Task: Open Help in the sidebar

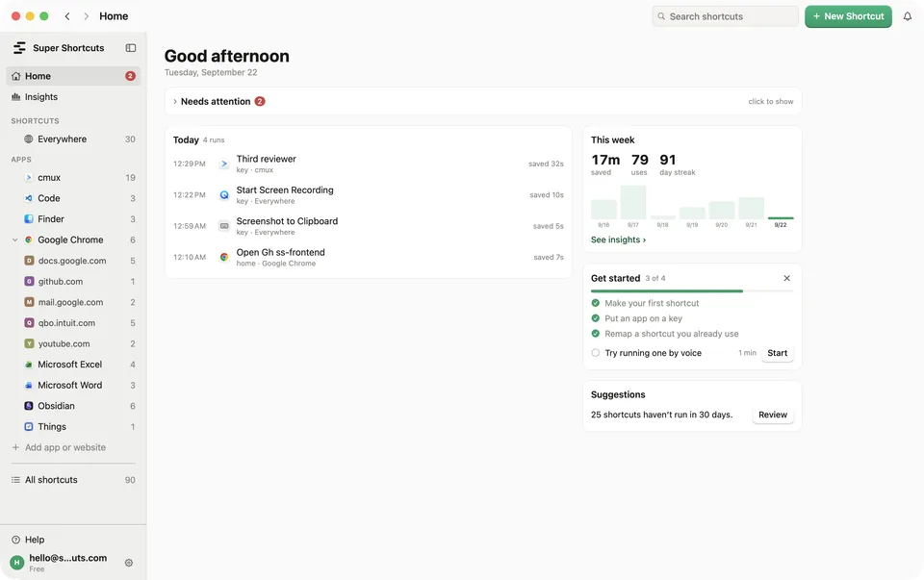Action: point(74,540)
